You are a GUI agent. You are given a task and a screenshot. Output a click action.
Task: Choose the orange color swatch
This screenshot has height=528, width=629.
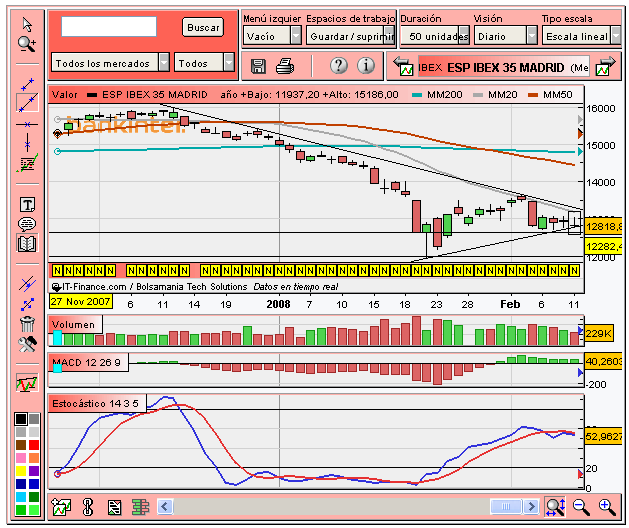coord(34,458)
